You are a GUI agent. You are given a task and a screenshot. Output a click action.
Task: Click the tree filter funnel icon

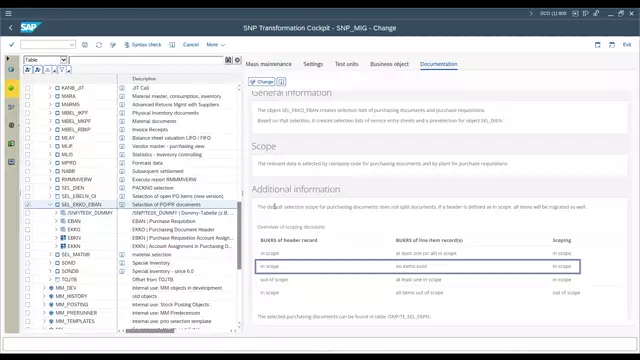point(62,70)
